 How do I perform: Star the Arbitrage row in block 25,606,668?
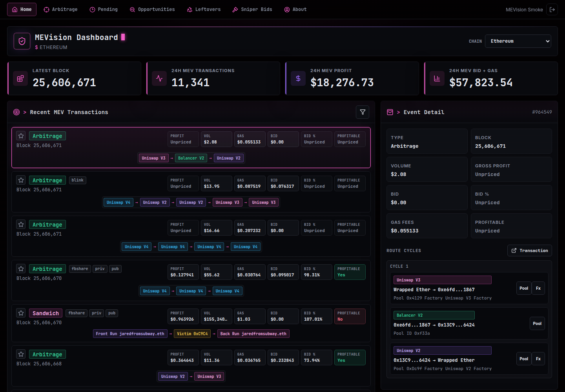click(x=21, y=354)
